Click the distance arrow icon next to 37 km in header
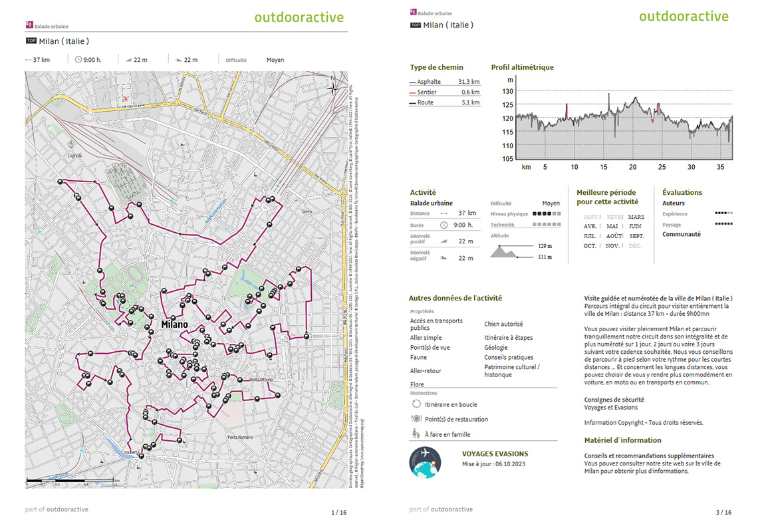Screen dimensions: 758x532 [28, 60]
